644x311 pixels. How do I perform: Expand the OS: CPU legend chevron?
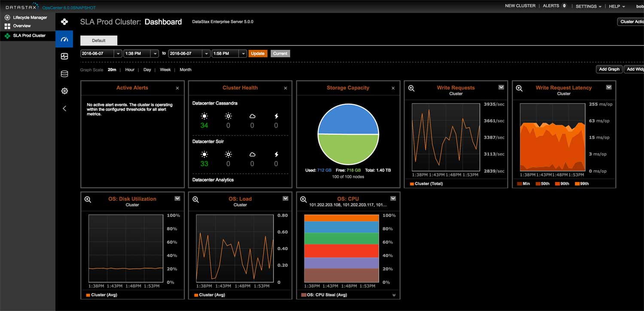pyautogui.click(x=394, y=295)
